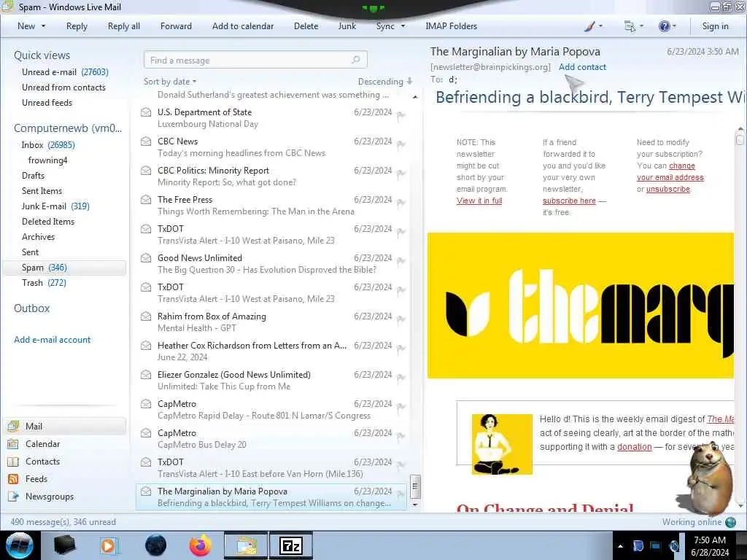Click envelope icon of Rahim from Box of Amazing
This screenshot has width=747, height=560.
coord(146,316)
